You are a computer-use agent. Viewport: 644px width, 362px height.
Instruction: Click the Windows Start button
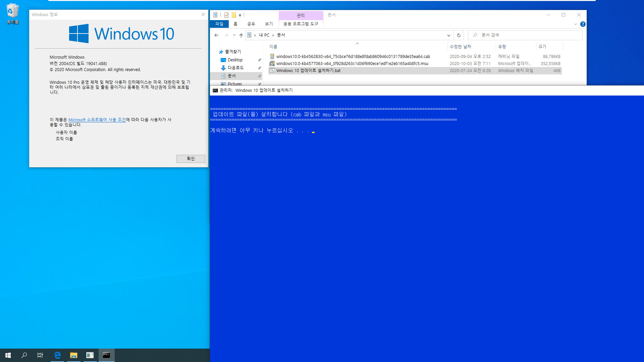click(8, 355)
